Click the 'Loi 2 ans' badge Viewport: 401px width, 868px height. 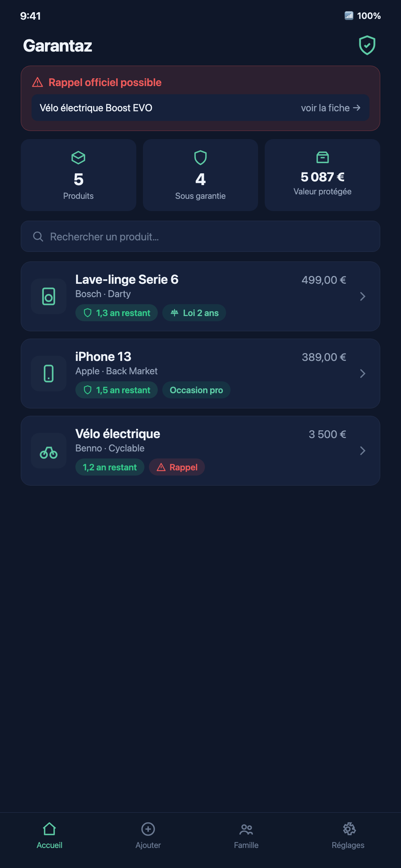click(194, 313)
